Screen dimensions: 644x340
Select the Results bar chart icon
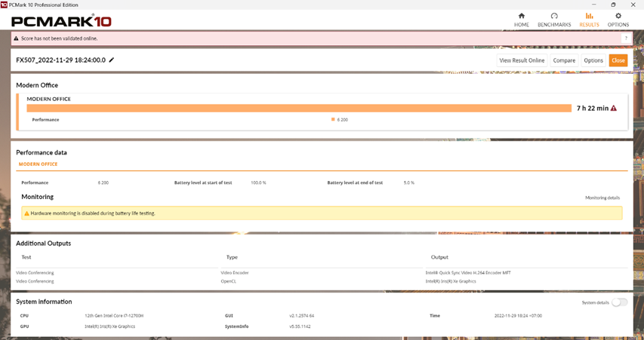[589, 16]
